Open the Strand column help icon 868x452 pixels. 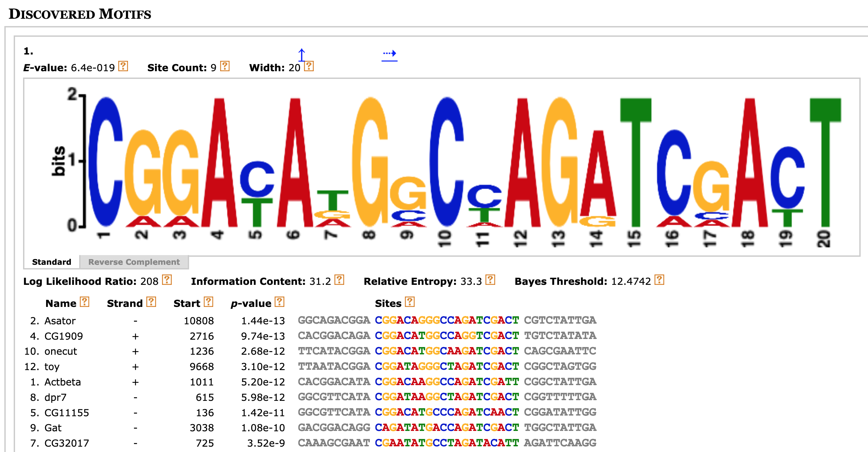point(151,302)
